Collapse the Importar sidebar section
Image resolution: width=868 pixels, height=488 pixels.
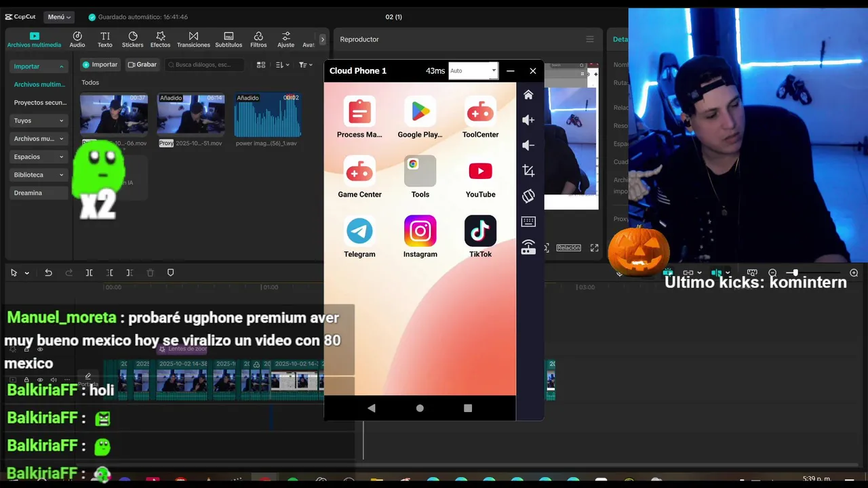[x=39, y=66]
